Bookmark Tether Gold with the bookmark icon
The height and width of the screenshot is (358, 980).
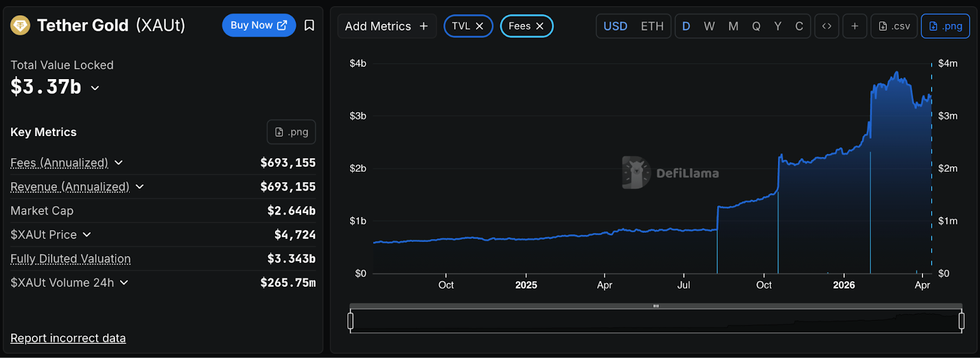309,25
